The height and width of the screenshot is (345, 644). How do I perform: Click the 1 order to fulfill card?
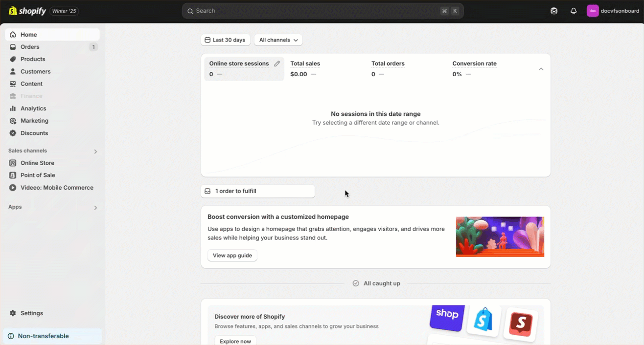tap(257, 191)
